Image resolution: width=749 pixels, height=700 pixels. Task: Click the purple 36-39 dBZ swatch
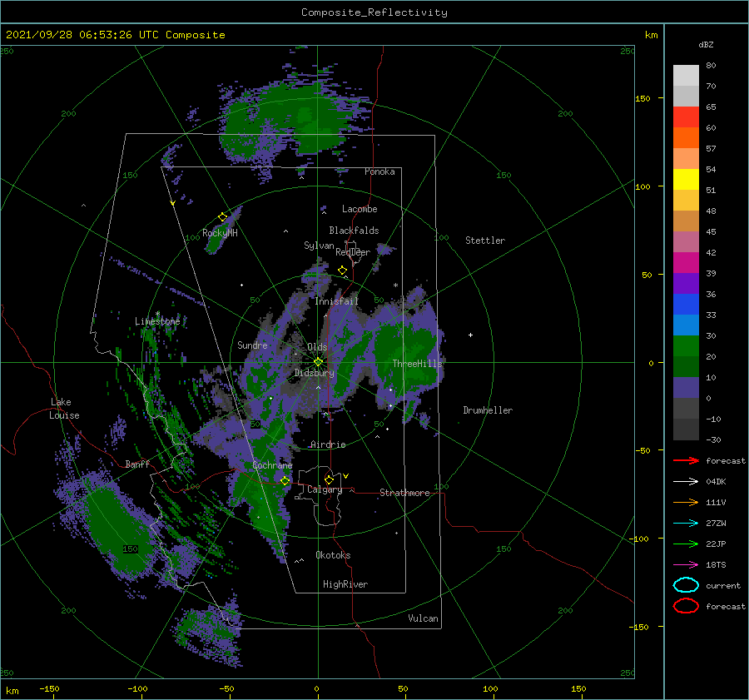pyautogui.click(x=686, y=283)
